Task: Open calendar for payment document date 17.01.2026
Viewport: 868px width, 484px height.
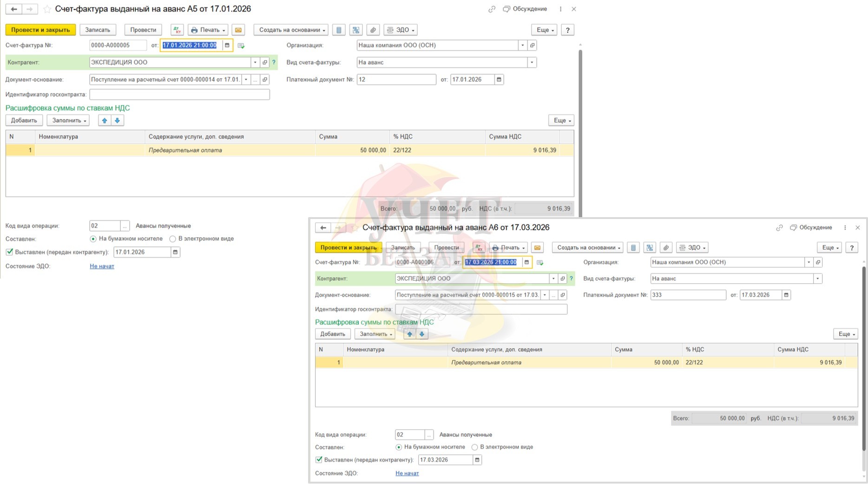Action: (x=499, y=80)
